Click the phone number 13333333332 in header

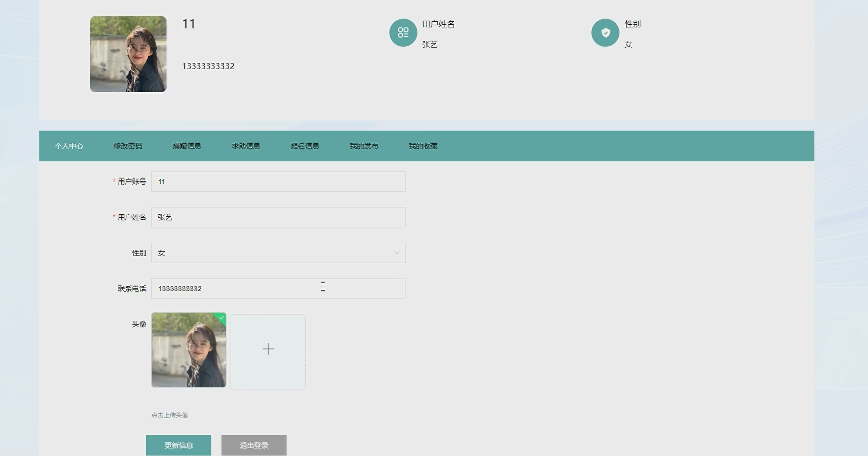[x=208, y=66]
